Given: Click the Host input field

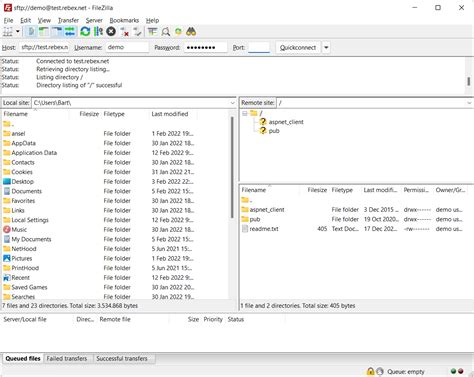Looking at the screenshot, I should (x=44, y=47).
